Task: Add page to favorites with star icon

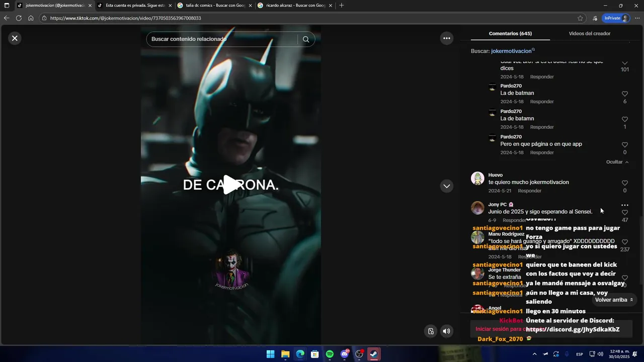Action: pos(580,18)
